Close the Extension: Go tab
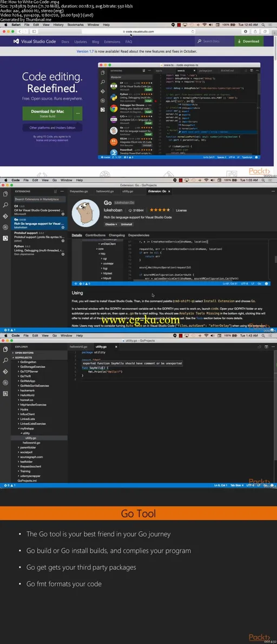 point(170,191)
